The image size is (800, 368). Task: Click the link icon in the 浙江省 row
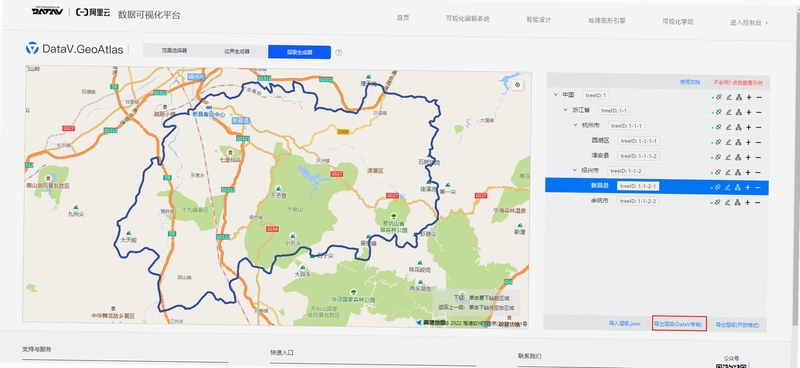[x=718, y=112]
